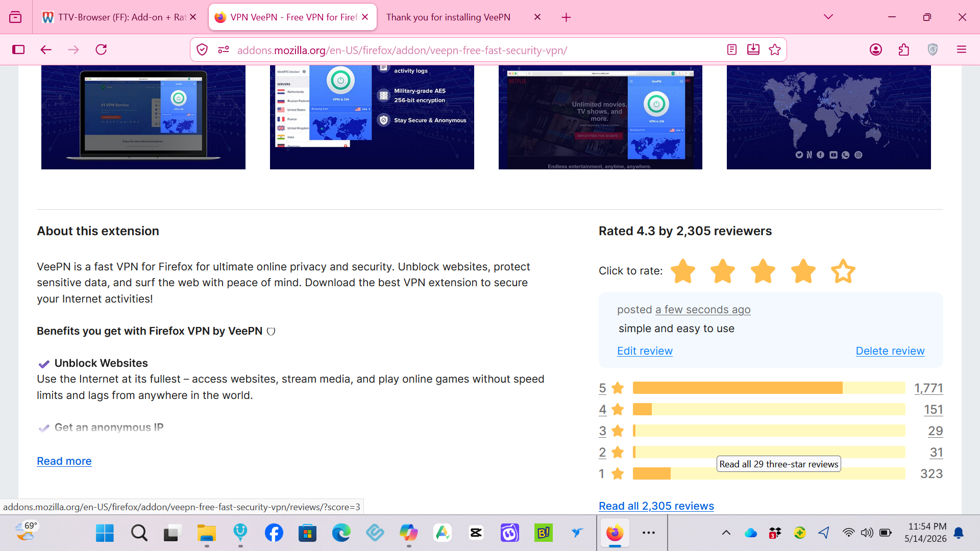Screen dimensions: 980x551
Task: Open site permissions icon in address bar
Action: [x=224, y=50]
